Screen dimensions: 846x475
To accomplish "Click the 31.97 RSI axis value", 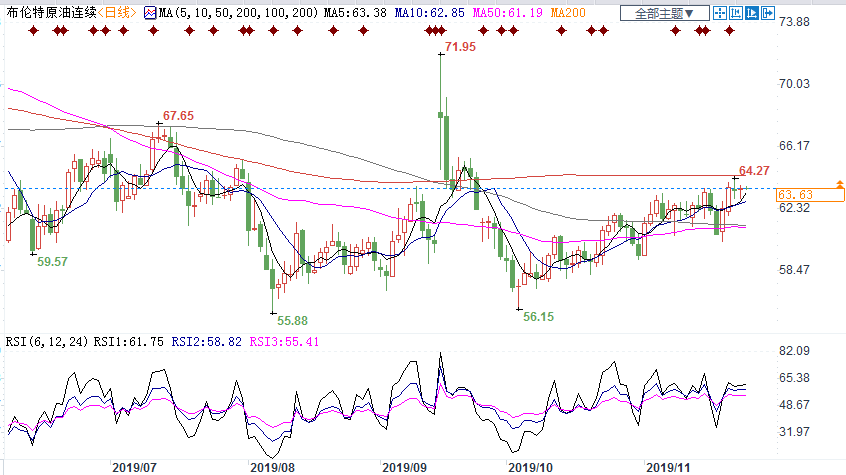I will pyautogui.click(x=794, y=432).
